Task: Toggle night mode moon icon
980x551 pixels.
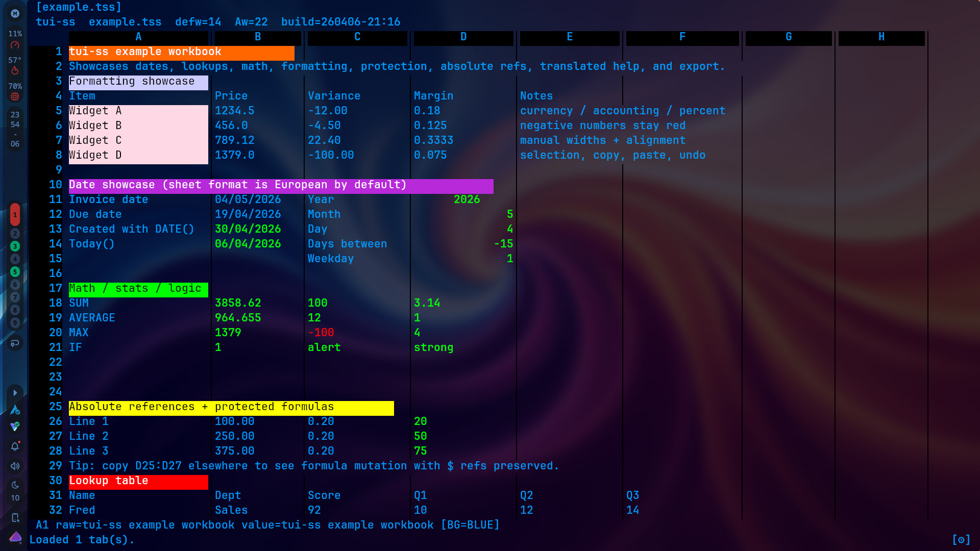Action: pos(15,485)
